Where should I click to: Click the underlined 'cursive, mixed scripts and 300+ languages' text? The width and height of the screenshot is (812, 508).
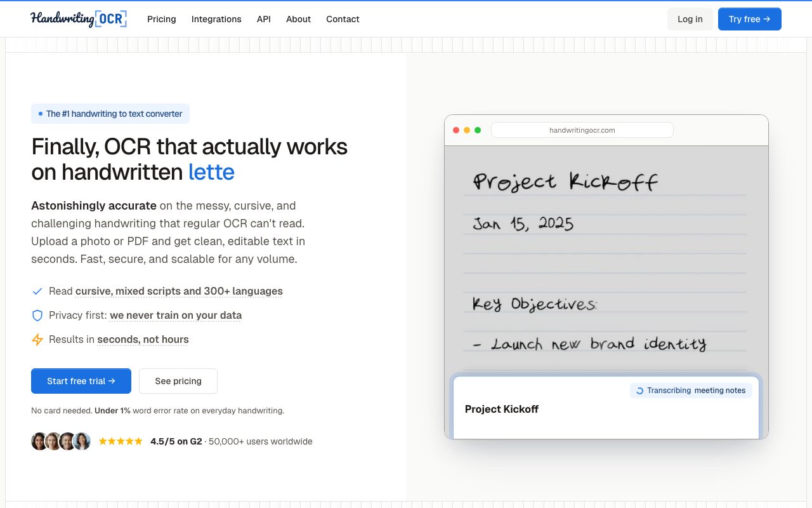pyautogui.click(x=179, y=291)
